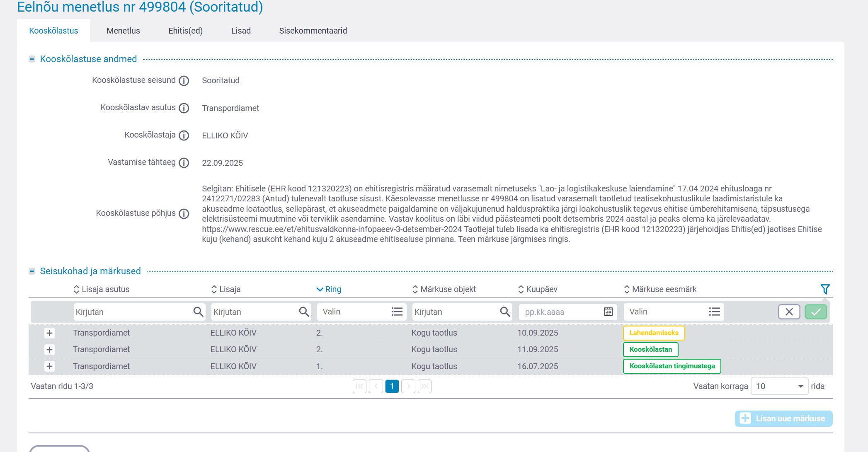Apply filters with green checkmark button
The image size is (868, 452).
click(816, 312)
